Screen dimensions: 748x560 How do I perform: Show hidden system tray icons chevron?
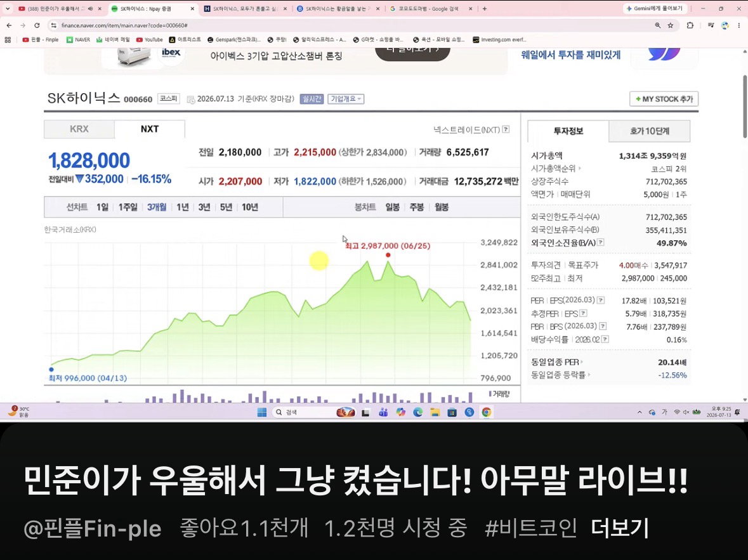(x=640, y=412)
